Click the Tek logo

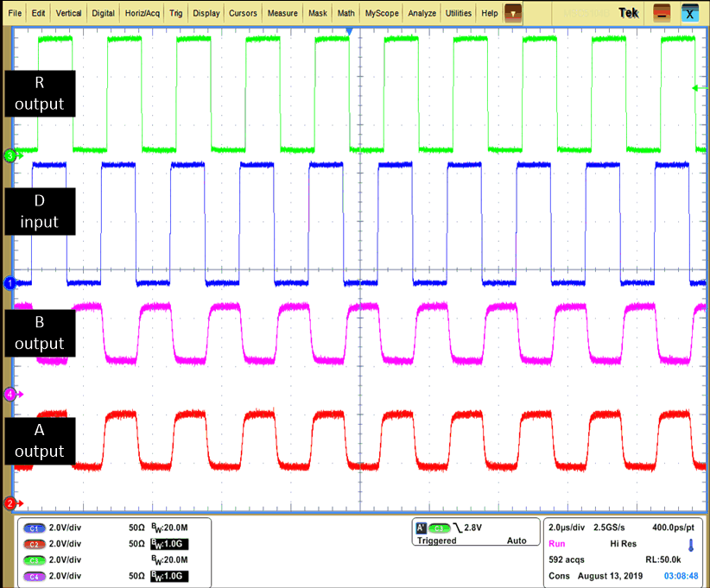629,12
